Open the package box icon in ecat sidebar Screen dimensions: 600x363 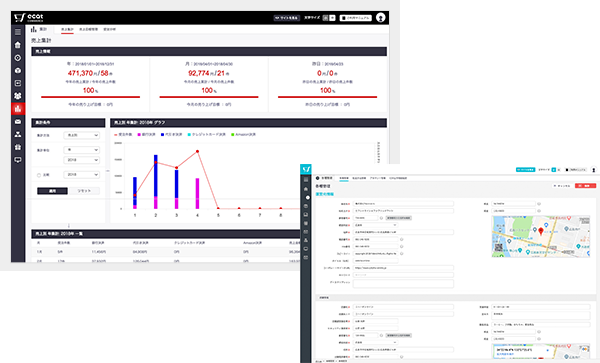click(18, 70)
